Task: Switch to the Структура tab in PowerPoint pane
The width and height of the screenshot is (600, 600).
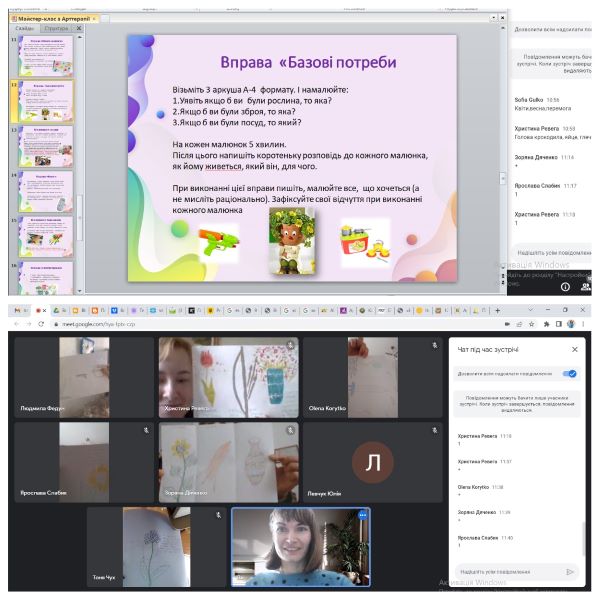Action: tap(56, 28)
